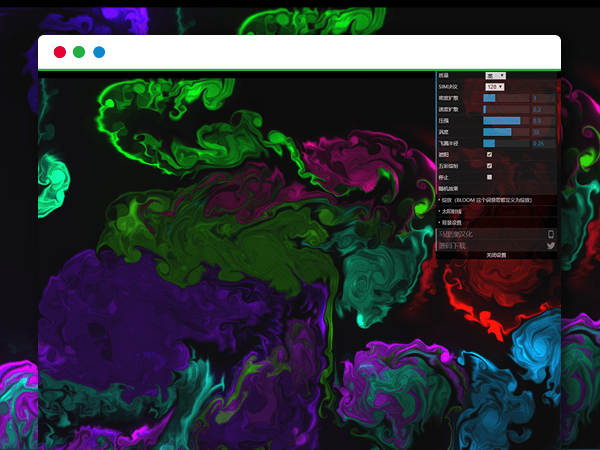600x450 pixels.
Task: Disable the 五彩缤纷 colorful checkbox
Action: click(489, 165)
